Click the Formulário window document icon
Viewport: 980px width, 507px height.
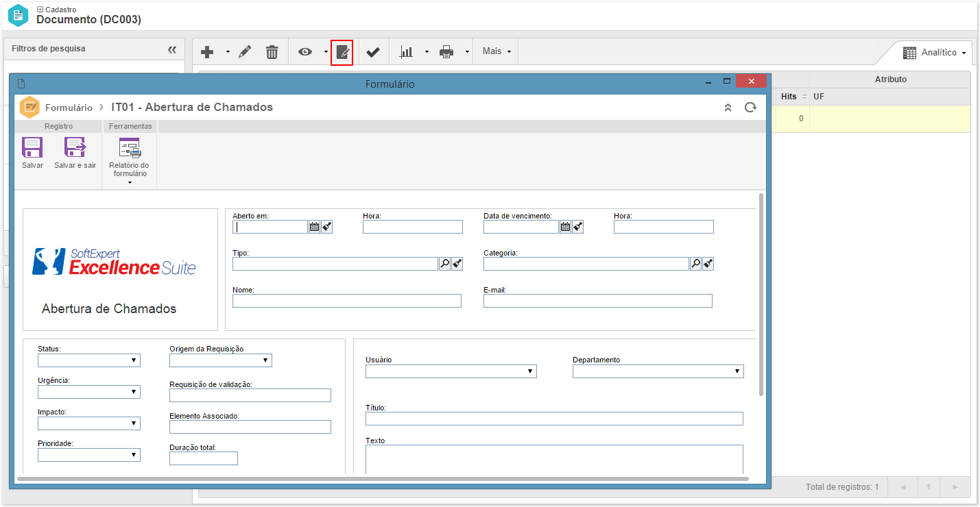pos(21,84)
